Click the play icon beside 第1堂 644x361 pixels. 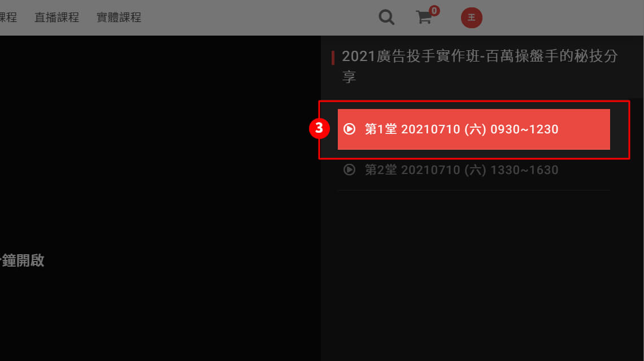click(349, 129)
